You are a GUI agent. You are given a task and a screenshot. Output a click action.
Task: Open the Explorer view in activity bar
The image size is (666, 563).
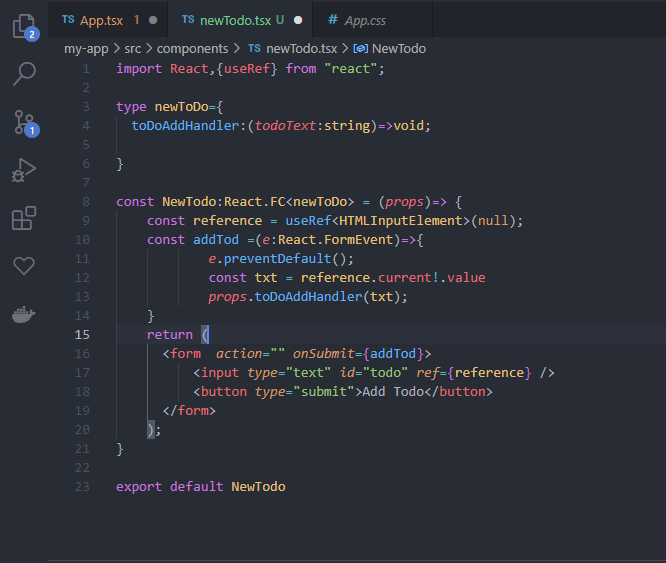point(24,26)
